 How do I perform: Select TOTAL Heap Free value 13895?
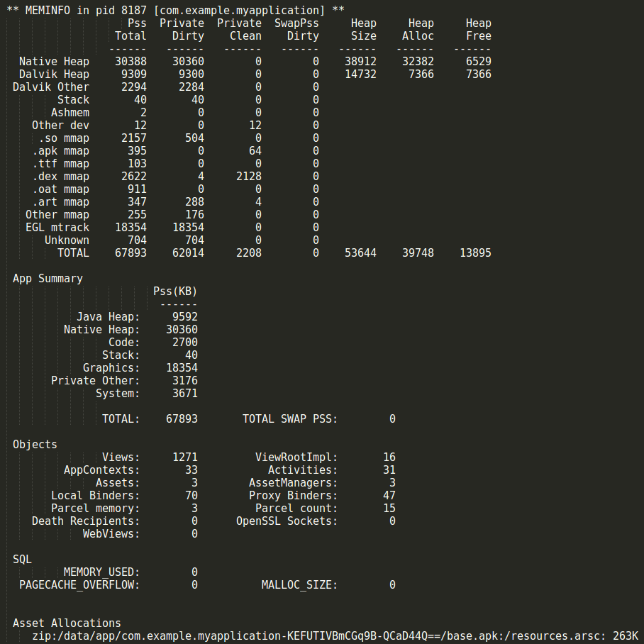pos(476,253)
